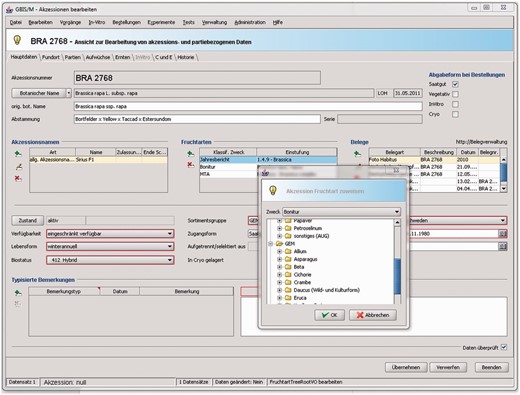The height and width of the screenshot is (395, 520).
Task: Expand the Cichorie tree node
Action: (280, 275)
